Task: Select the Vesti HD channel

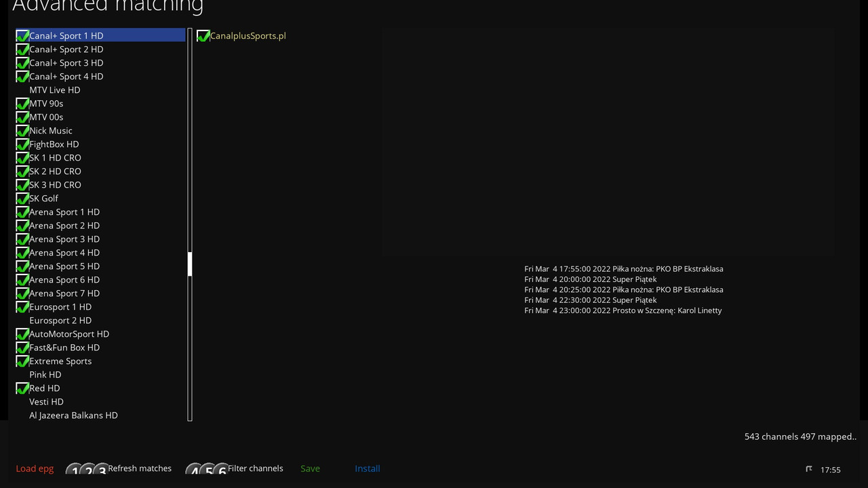Action: [100, 401]
